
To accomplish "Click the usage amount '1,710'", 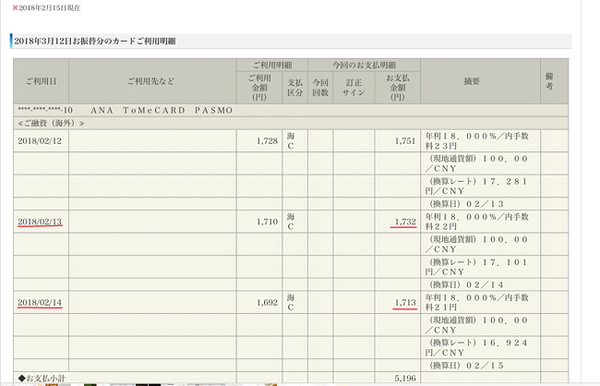I will 267,222.
